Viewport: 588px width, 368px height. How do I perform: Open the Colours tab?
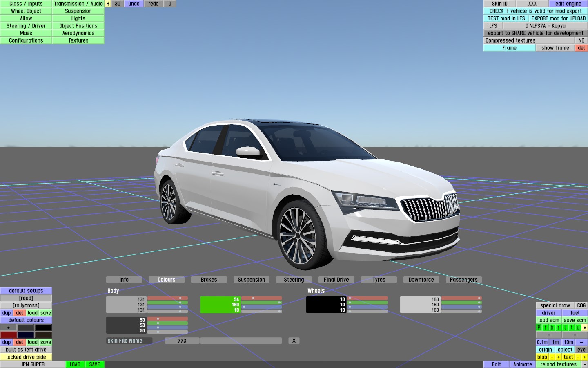pos(167,280)
